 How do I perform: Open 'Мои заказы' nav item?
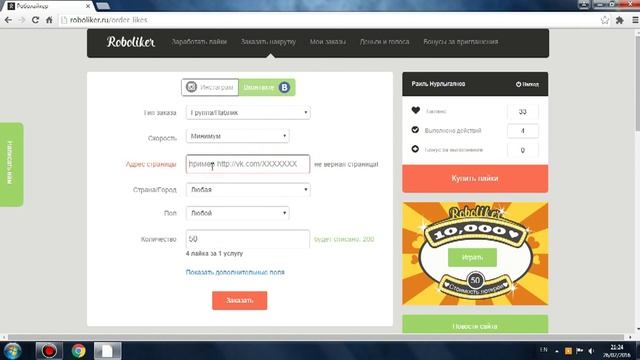[328, 42]
